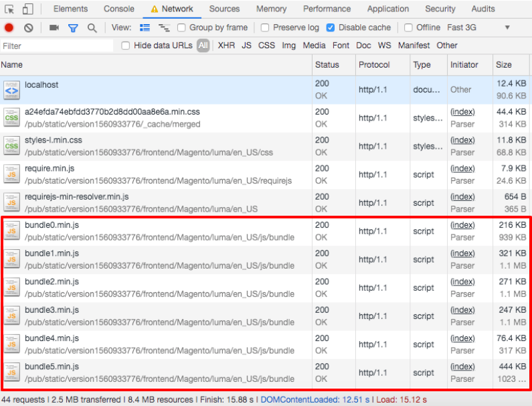Toggle device toolbar icon
The height and width of the screenshot is (406, 532).
27,9
